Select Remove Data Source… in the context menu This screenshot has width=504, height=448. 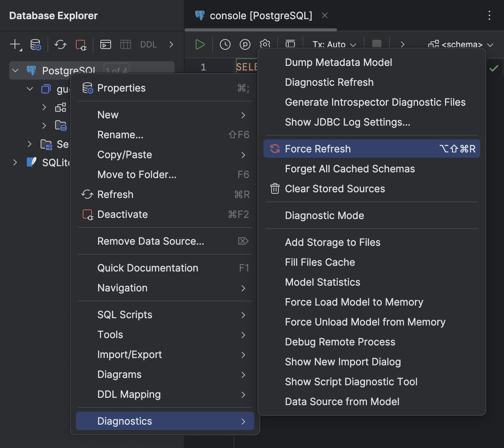(151, 241)
